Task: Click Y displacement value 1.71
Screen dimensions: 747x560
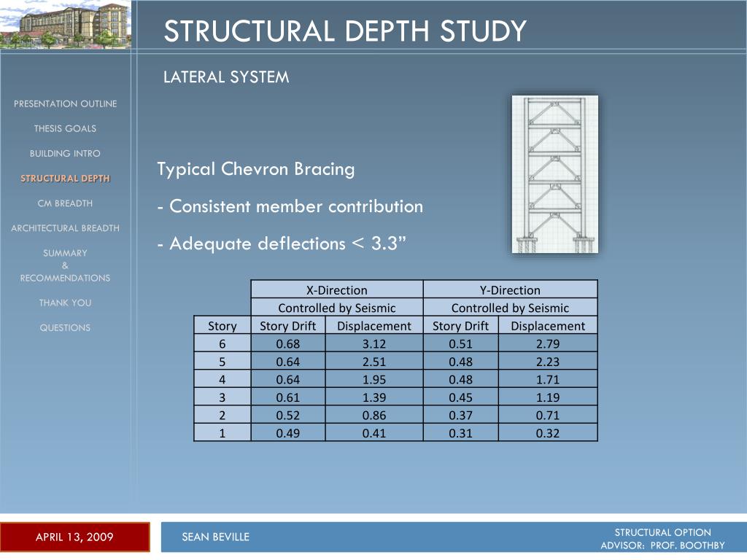Action: point(548,379)
